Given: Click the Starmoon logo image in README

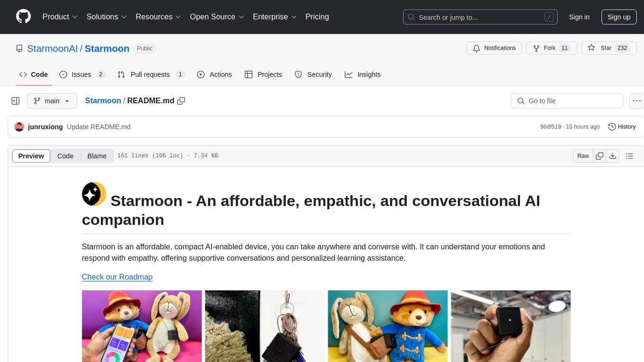Looking at the screenshot, I should pos(94,194).
